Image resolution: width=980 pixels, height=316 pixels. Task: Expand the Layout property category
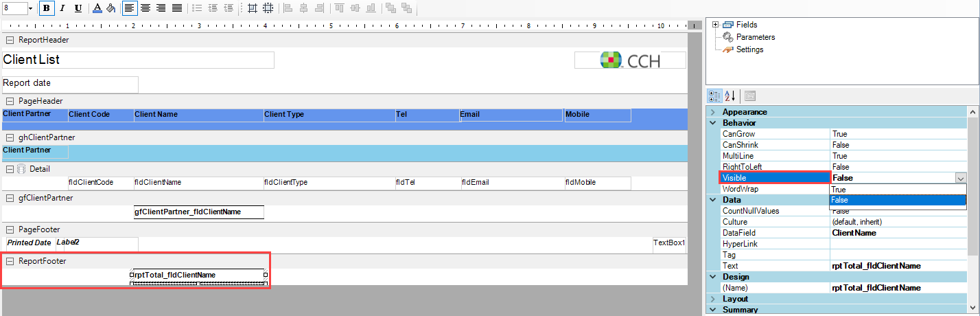pyautogui.click(x=713, y=299)
